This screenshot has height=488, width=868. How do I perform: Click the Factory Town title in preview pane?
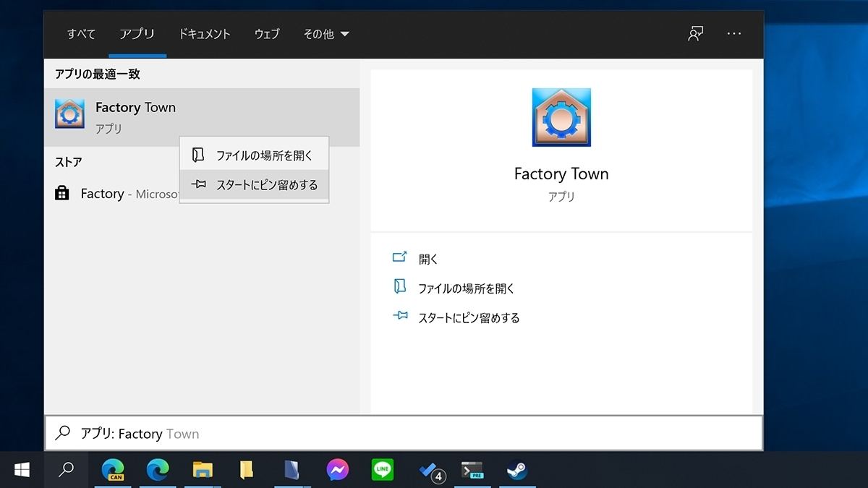pyautogui.click(x=561, y=174)
